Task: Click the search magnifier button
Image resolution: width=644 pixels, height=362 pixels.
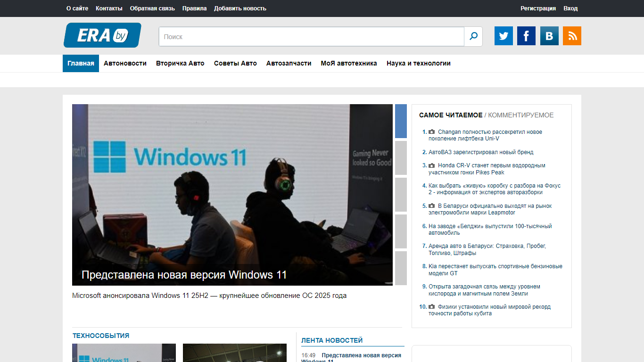Action: click(x=473, y=36)
